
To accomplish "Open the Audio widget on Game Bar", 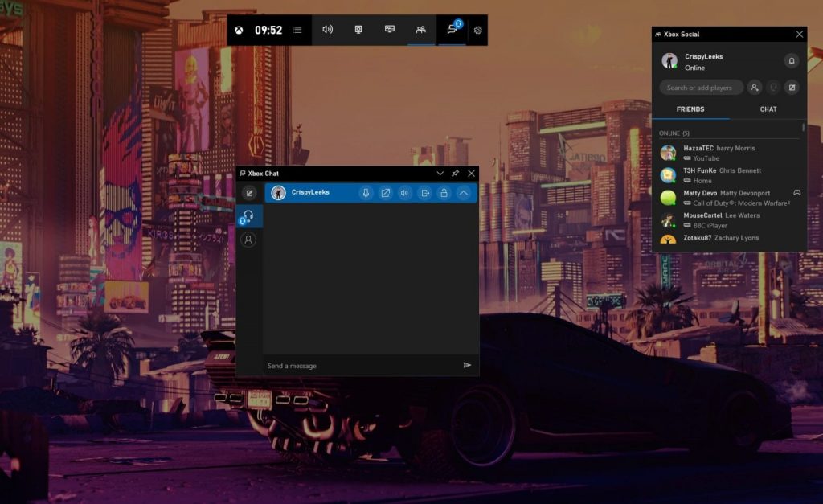I will tap(328, 30).
